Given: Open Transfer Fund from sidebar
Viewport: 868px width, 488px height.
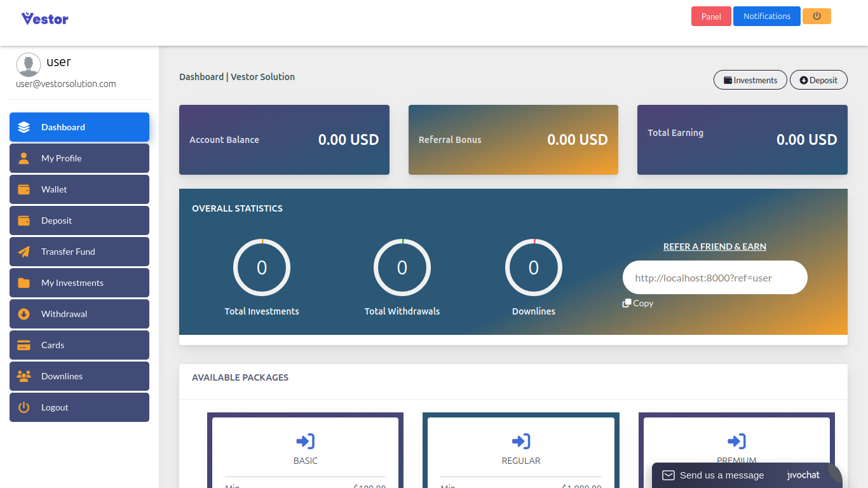Looking at the screenshot, I should click(x=79, y=252).
